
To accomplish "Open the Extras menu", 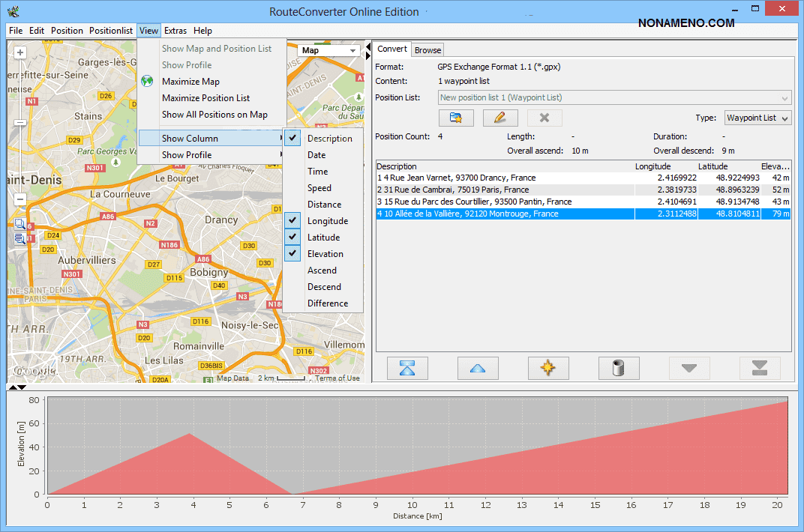I will (175, 31).
